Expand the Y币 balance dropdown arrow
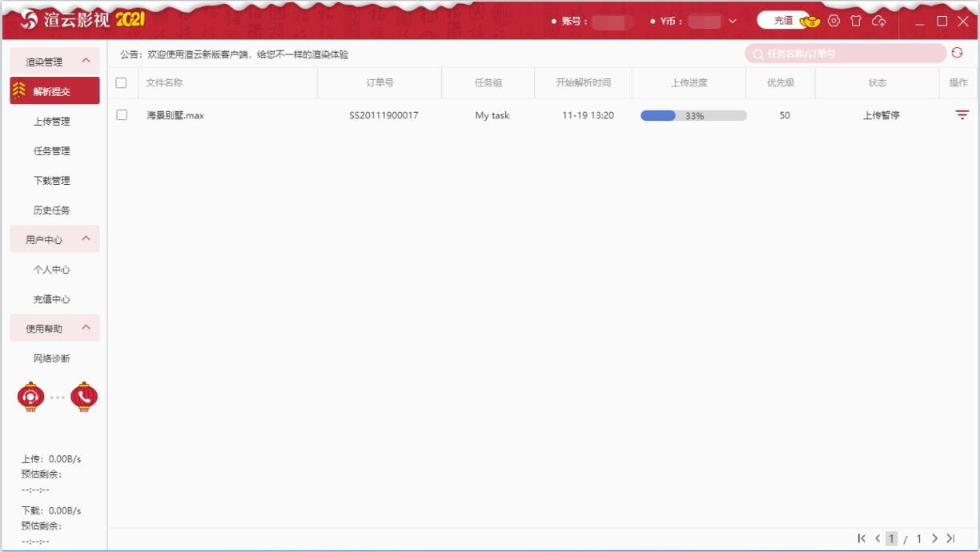This screenshot has height=552, width=980. tap(733, 22)
